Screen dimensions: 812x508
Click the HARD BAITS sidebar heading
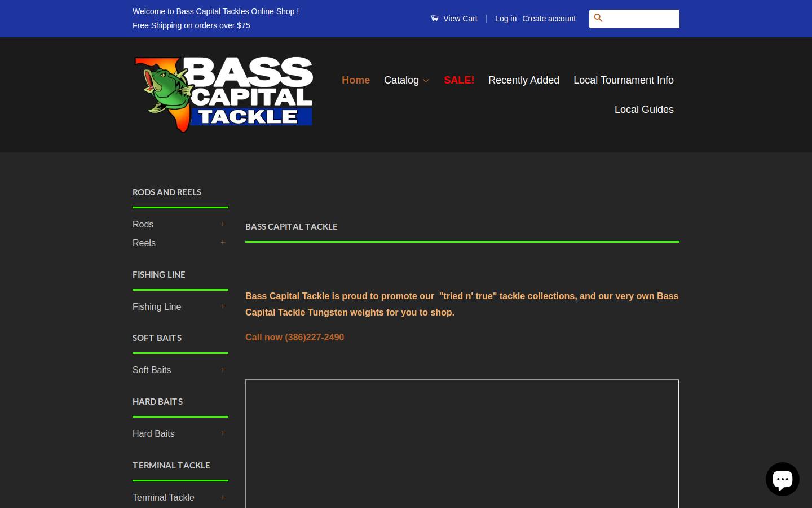click(158, 401)
